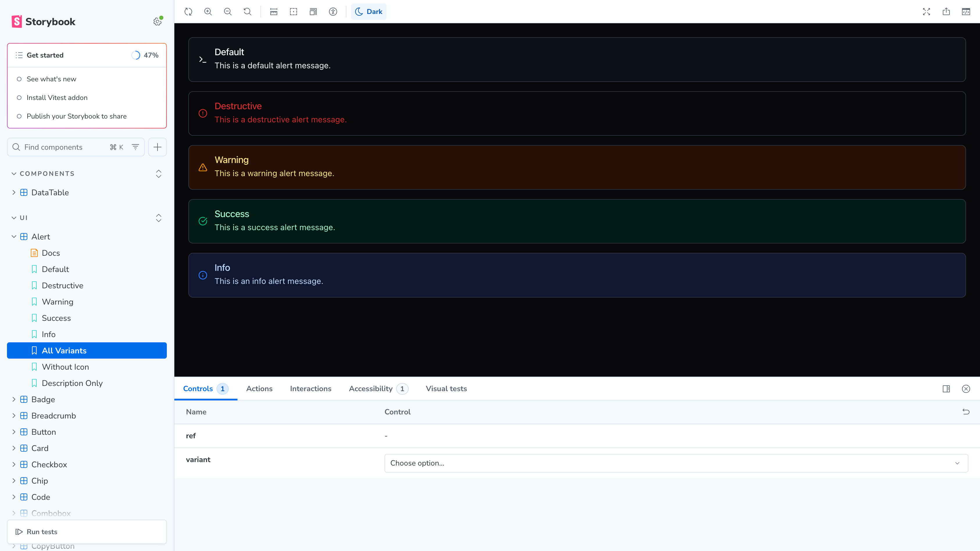Select the Without Icon story
This screenshot has width=980, height=551.
coord(65,367)
